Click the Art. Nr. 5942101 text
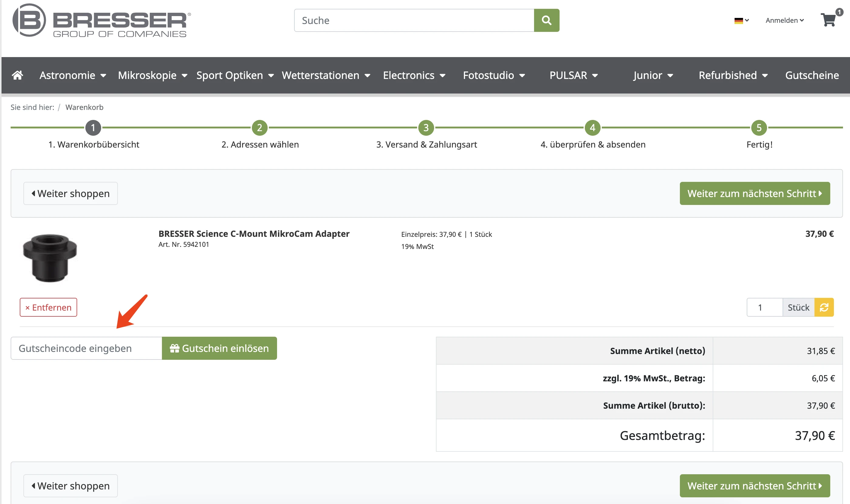Viewport: 850px width, 504px height. tap(183, 244)
